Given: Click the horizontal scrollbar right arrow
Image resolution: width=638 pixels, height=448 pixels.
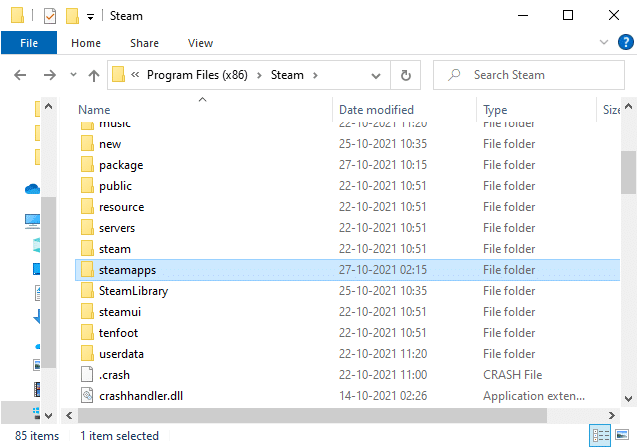Looking at the screenshot, I should coord(612,415).
